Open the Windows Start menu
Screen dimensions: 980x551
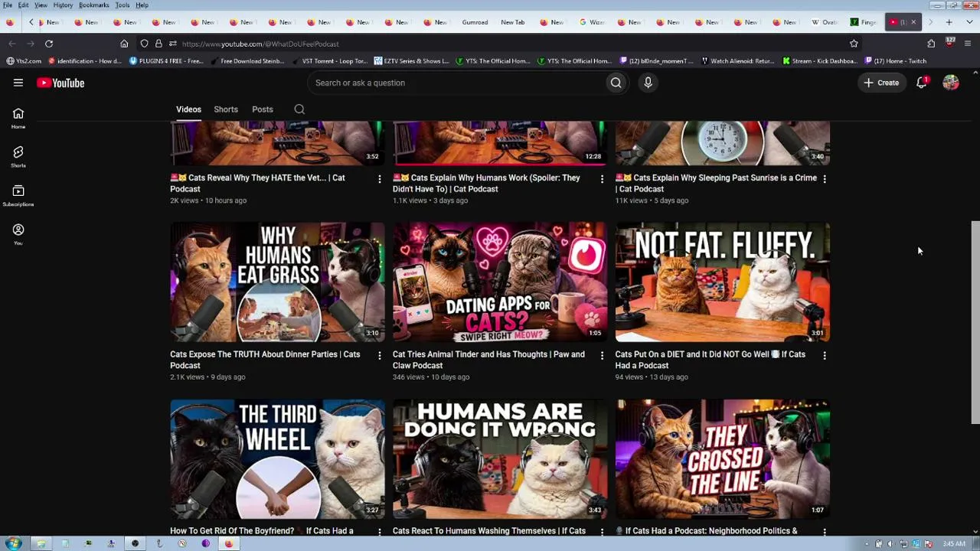coord(13,543)
